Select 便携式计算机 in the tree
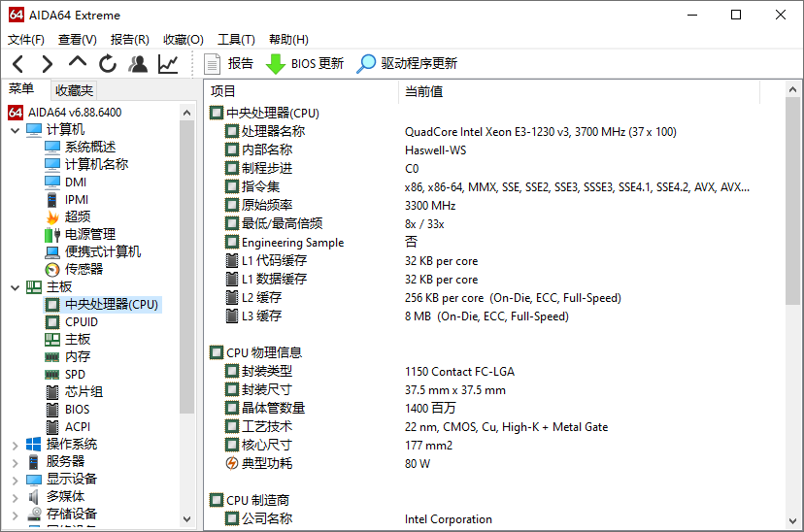The height and width of the screenshot is (532, 804). click(x=93, y=251)
